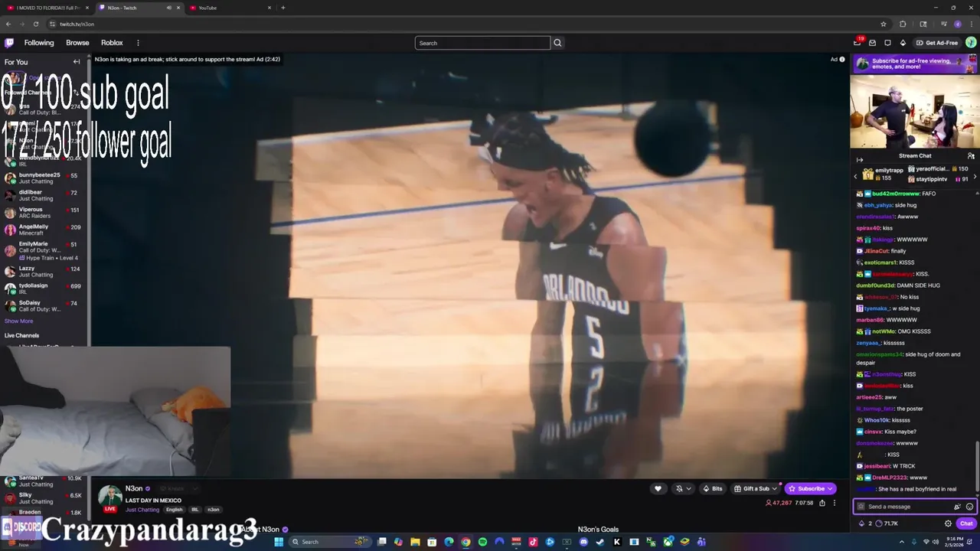This screenshot has width=980, height=551.
Task: Click Show More followed channels
Action: point(18,321)
